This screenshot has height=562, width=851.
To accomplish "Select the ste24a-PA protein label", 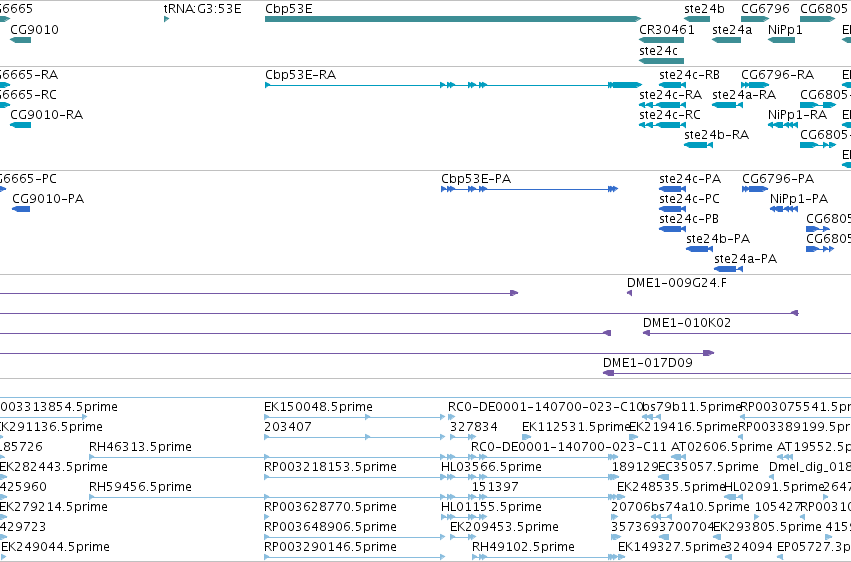I will tap(746, 259).
